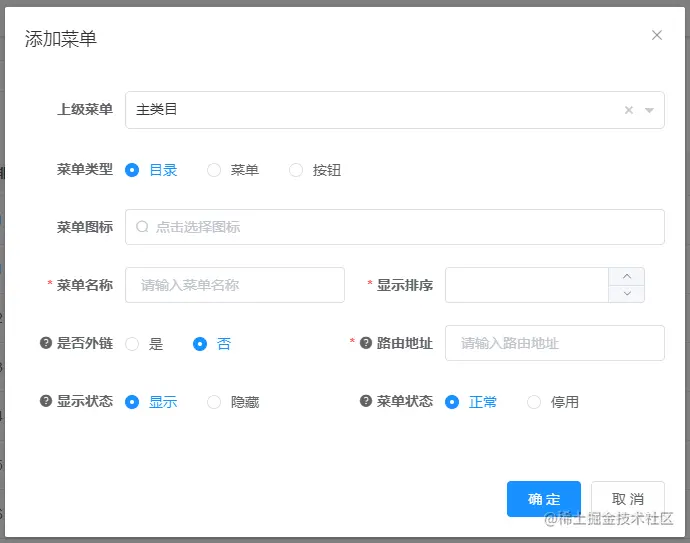Focus the 请输入菜单名称 input field
Viewport: 690px width, 543px height.
tap(235, 285)
